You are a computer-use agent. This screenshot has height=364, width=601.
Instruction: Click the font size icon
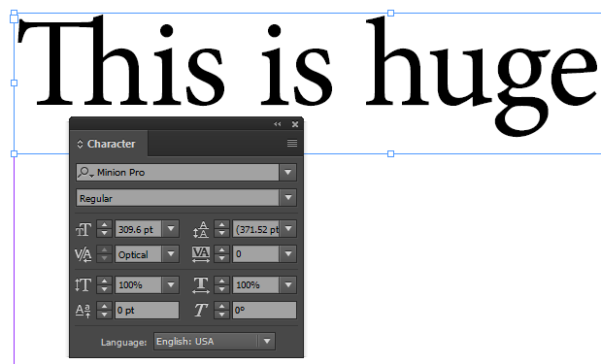tap(83, 229)
